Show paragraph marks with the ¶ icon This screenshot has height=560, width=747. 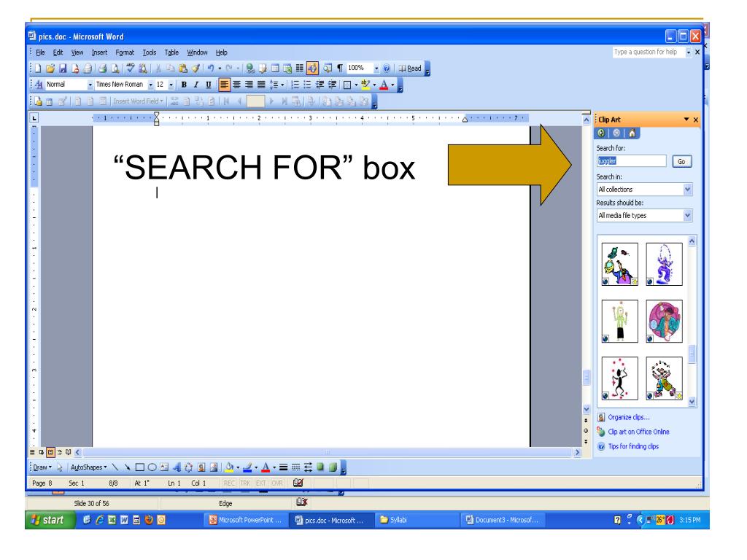(x=340, y=69)
